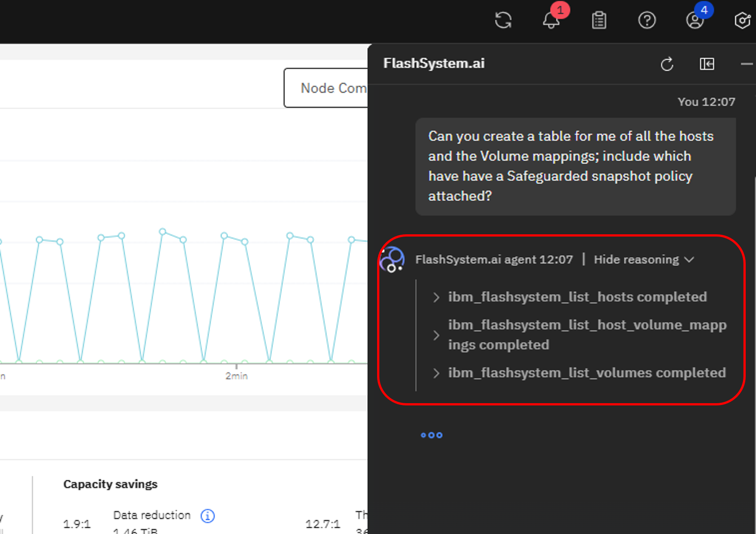Click the user message about hosts table

575,166
